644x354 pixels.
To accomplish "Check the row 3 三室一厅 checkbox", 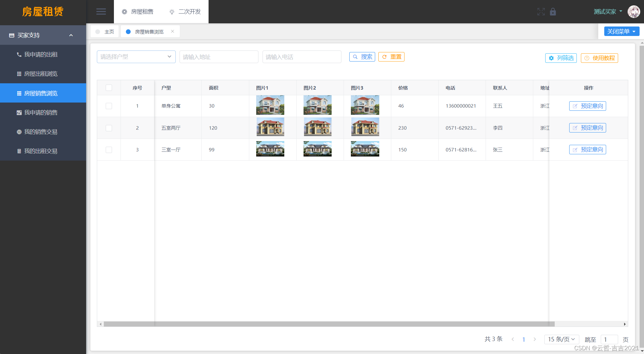I will [109, 150].
